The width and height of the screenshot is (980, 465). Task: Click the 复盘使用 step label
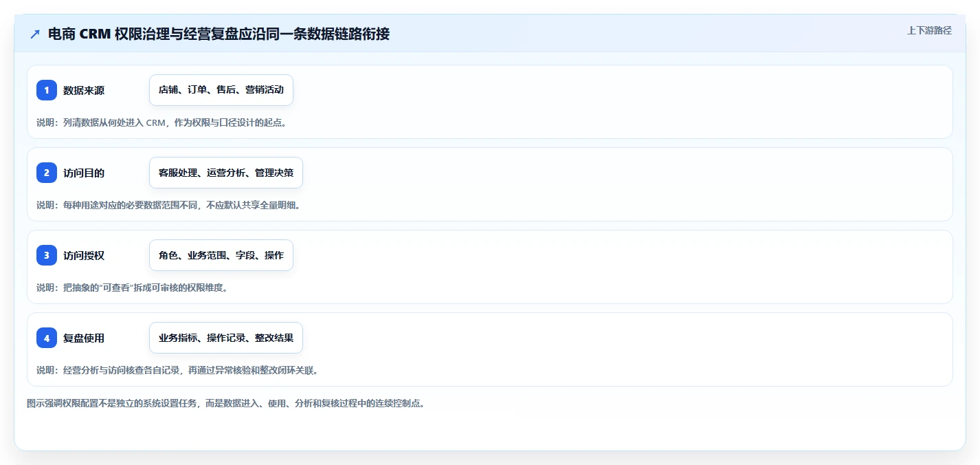pos(84,338)
